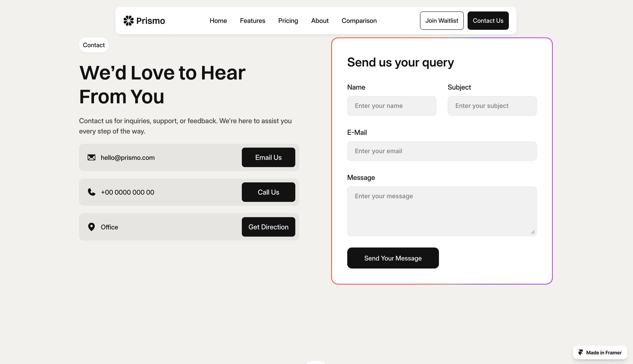Submit with Send Your Message button
Viewport: 633px width, 364px height.
[x=393, y=258]
